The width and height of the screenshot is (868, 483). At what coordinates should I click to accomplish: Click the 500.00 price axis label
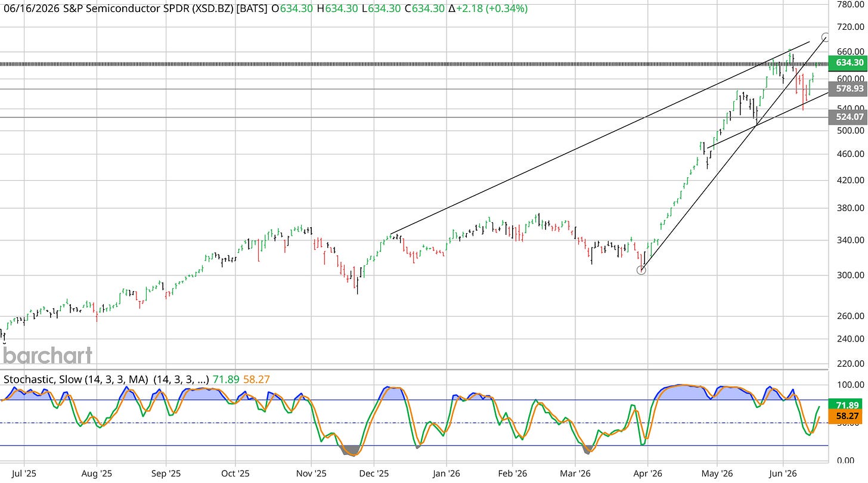click(x=851, y=130)
